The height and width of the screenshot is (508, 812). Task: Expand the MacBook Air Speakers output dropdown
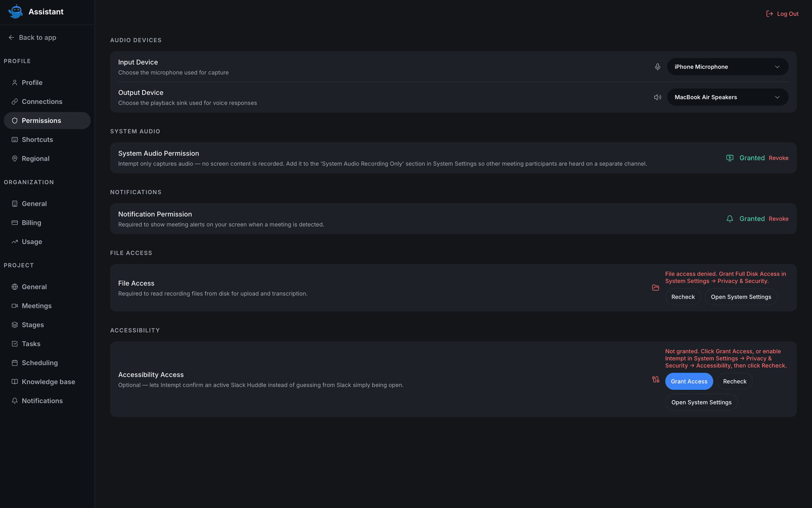727,97
